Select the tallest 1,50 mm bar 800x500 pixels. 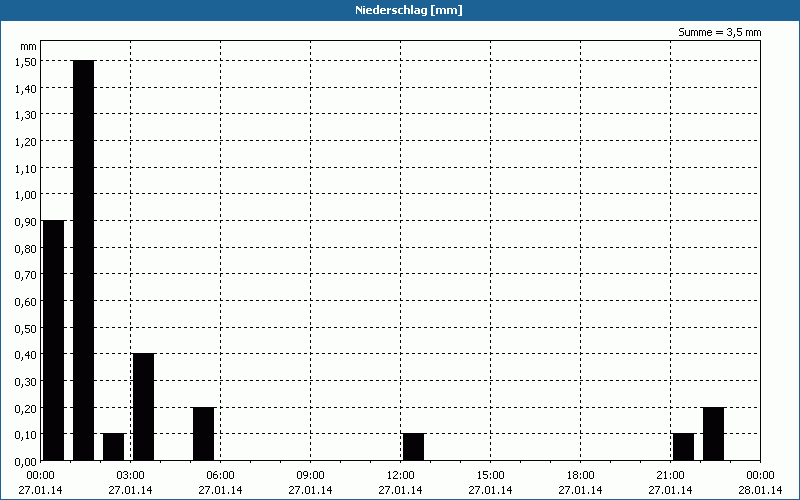[84, 260]
